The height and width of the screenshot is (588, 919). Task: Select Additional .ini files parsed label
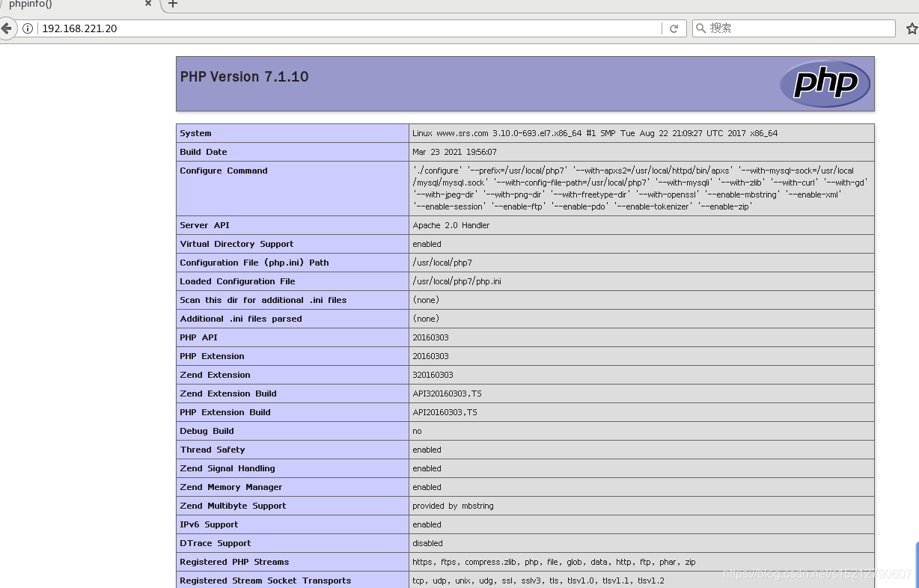[x=241, y=319]
